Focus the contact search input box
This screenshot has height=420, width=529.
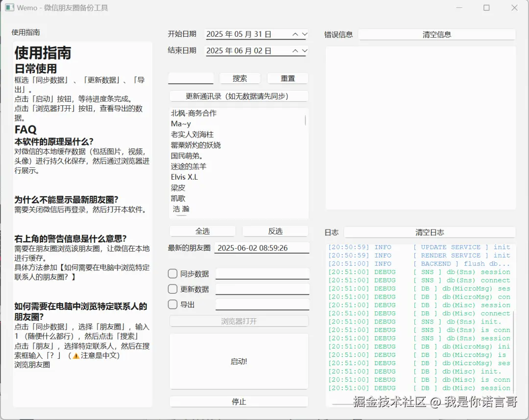coord(191,78)
